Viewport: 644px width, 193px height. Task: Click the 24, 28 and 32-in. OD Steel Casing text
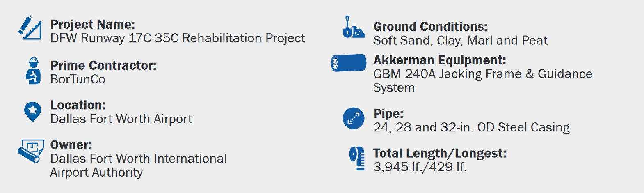(471, 127)
